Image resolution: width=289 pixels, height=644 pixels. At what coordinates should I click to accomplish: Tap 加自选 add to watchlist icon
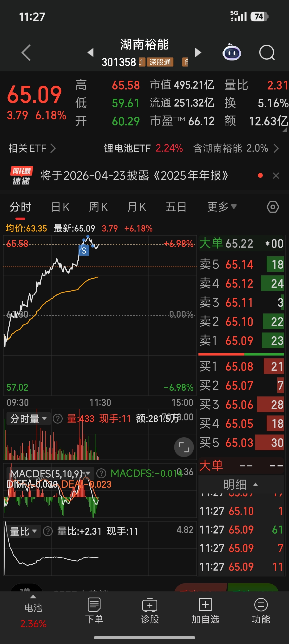(205, 610)
